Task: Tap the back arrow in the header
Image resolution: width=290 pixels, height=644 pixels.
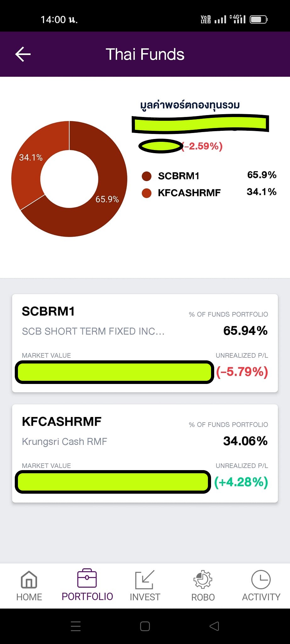Action: point(23,54)
